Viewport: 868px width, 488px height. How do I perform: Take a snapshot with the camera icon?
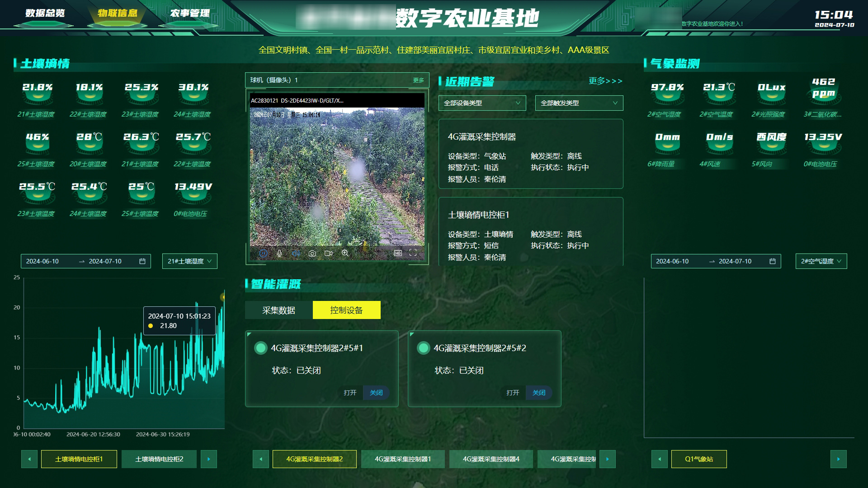(x=312, y=253)
